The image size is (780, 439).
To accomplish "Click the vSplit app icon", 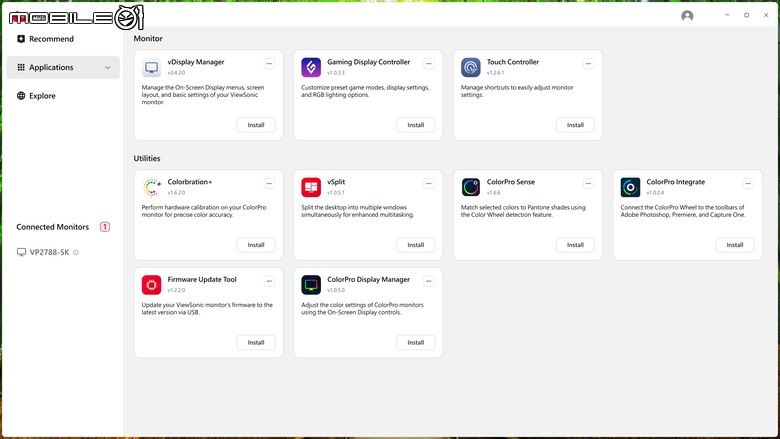I will (311, 187).
